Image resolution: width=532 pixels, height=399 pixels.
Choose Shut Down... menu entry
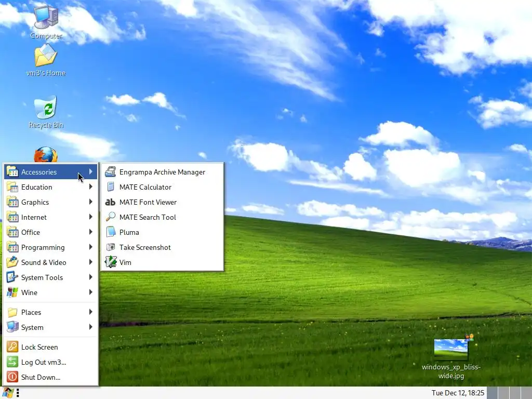coord(51,377)
